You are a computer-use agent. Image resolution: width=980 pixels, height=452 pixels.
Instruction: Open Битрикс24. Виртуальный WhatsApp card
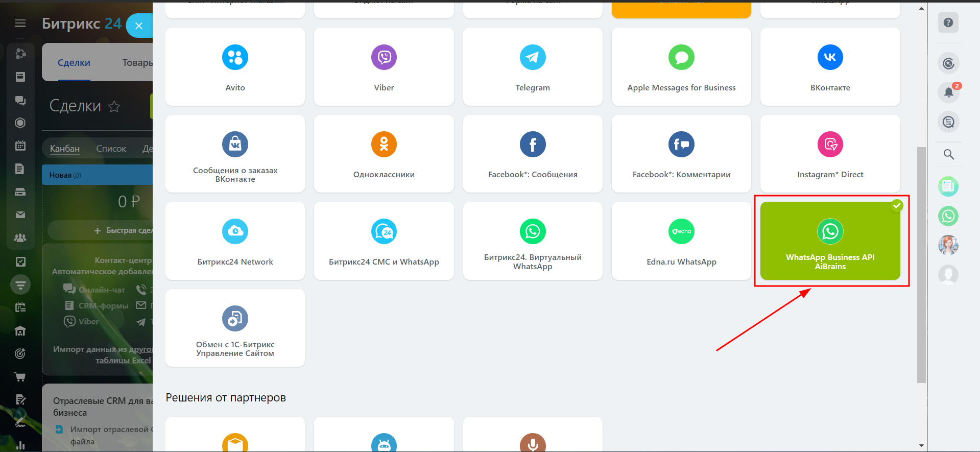click(533, 241)
